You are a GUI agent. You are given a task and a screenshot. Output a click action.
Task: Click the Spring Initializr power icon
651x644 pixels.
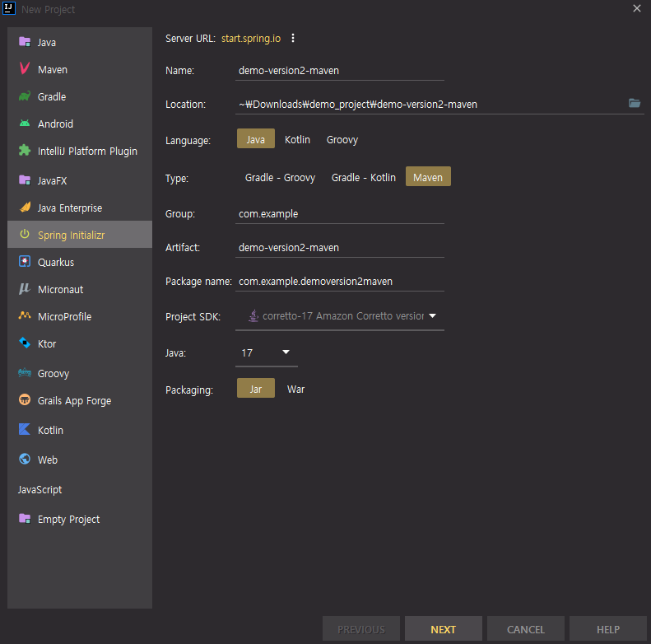25,235
